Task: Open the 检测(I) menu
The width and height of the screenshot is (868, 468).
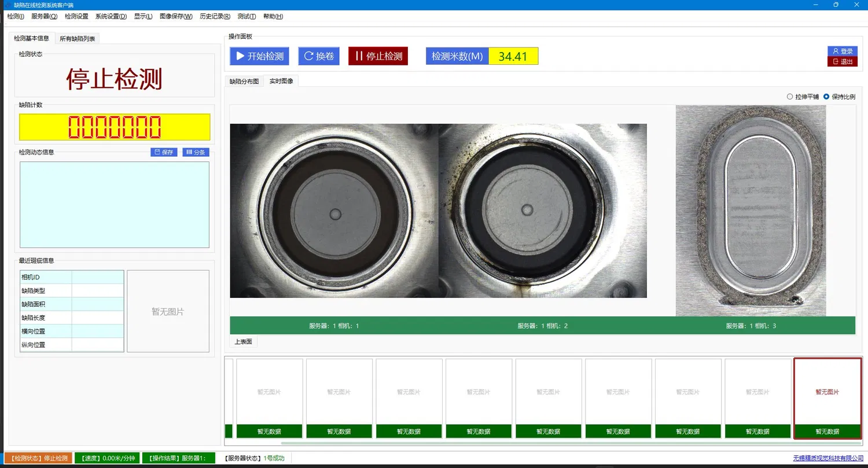Action: [x=16, y=16]
